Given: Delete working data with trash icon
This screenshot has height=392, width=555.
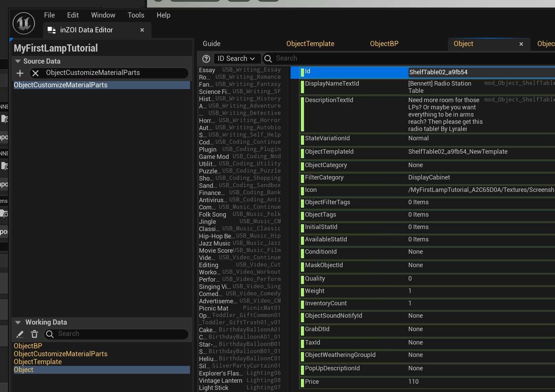Looking at the screenshot, I should tap(34, 334).
